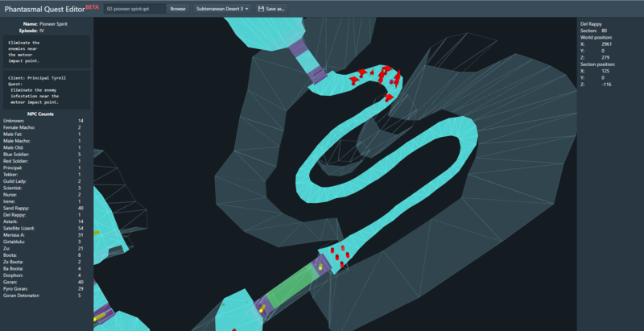
Task: Click the Unknown count row
Action: coord(43,121)
